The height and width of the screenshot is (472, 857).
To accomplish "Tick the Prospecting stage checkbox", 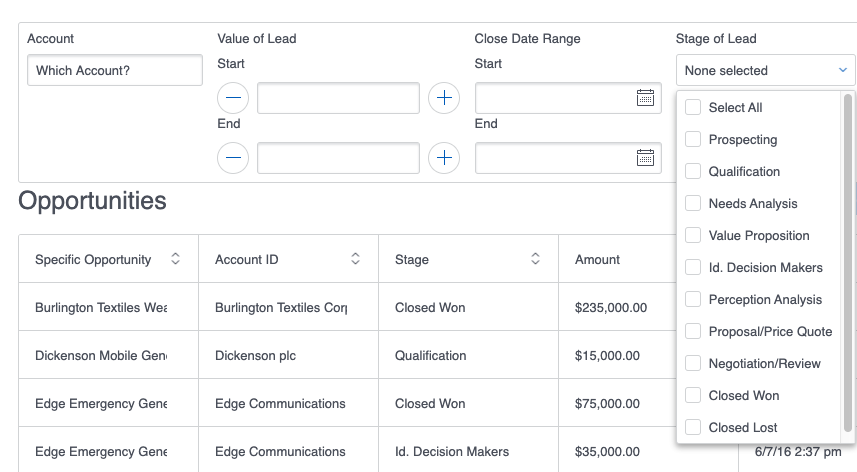I will point(693,140).
